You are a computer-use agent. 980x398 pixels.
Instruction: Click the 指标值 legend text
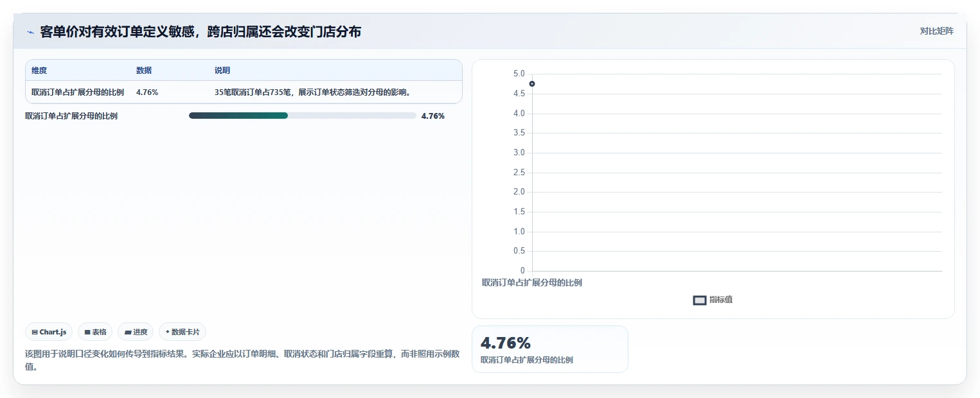click(721, 300)
